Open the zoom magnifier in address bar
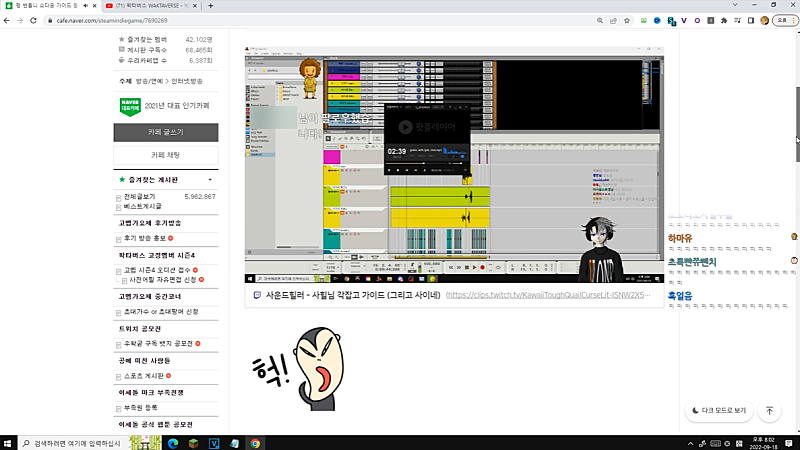Viewport: 800px width, 450px height. (x=600, y=20)
